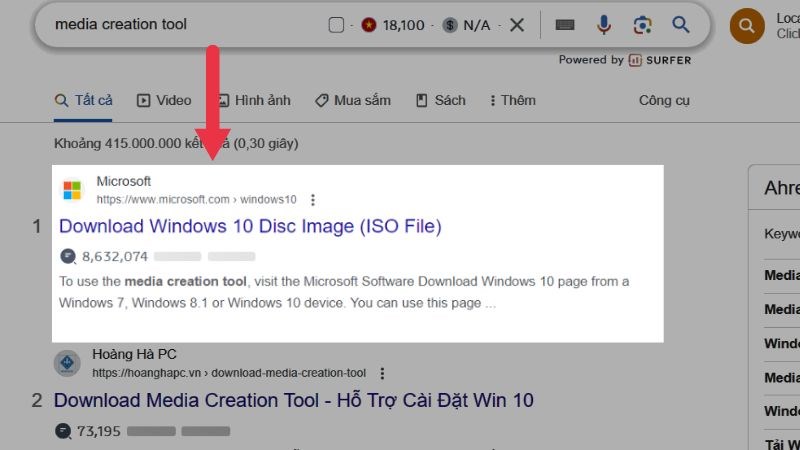
Task: Open Google Lens image search icon
Action: tap(642, 25)
